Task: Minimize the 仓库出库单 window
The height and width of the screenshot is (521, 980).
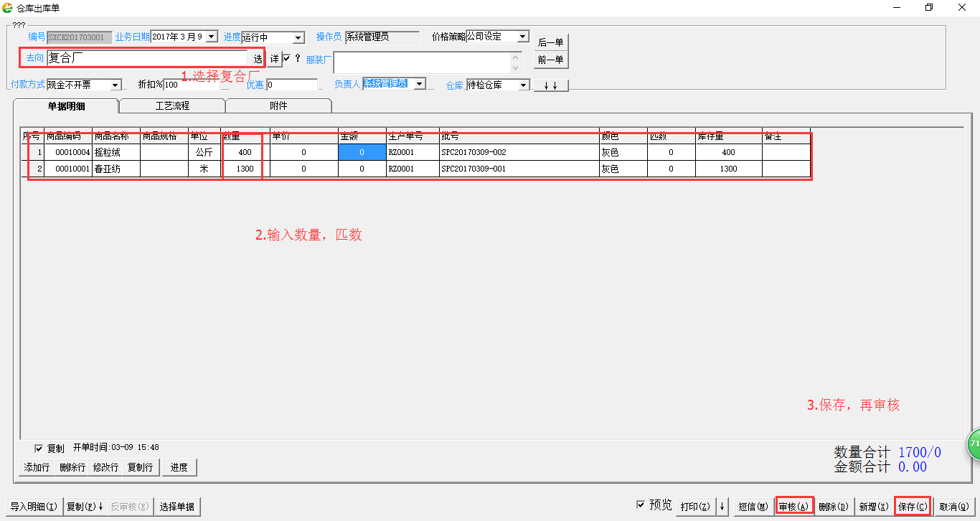Action: click(x=897, y=7)
